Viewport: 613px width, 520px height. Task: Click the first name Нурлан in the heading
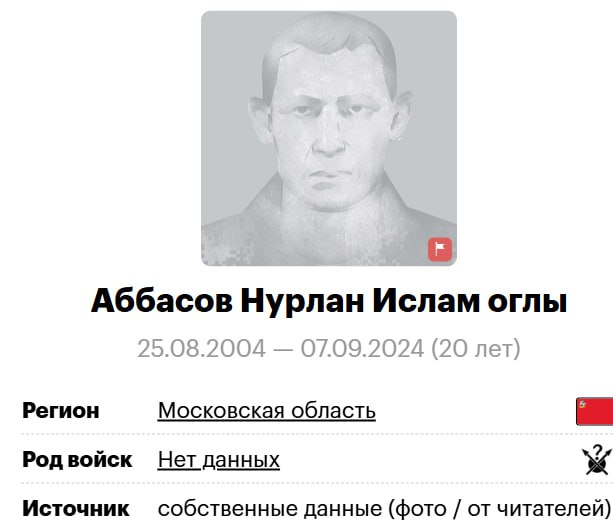coord(302,301)
